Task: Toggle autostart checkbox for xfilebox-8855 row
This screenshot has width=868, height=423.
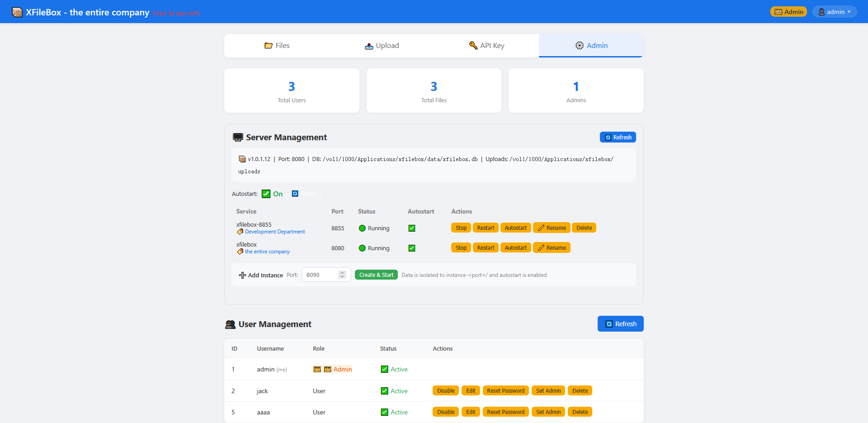Action: tap(412, 228)
